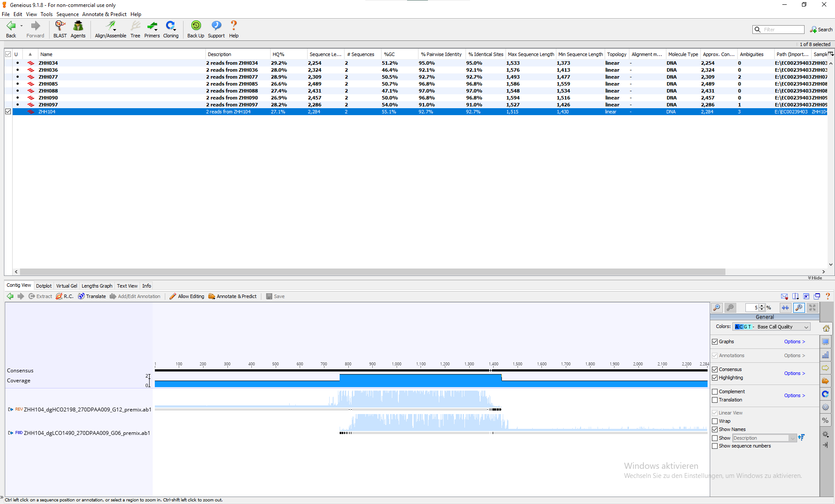Screen dimensions: 835x504
Task: Enable the Wrap checkbox
Action: click(715, 421)
